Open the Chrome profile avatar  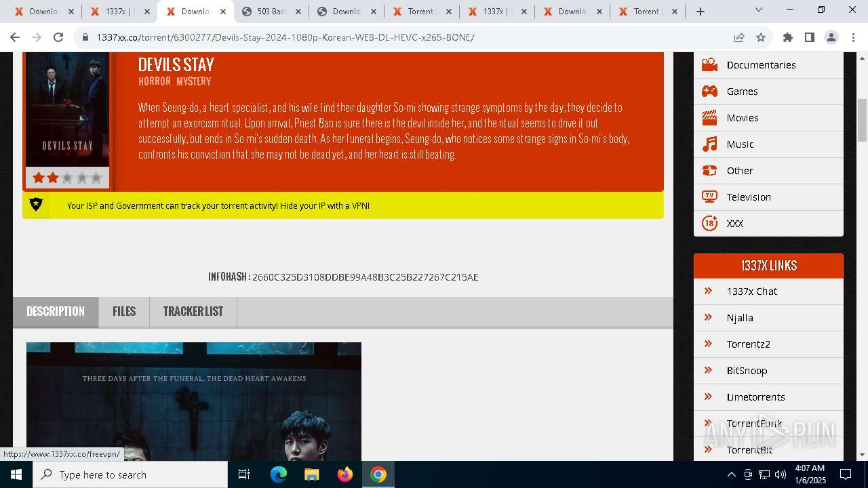pos(831,37)
